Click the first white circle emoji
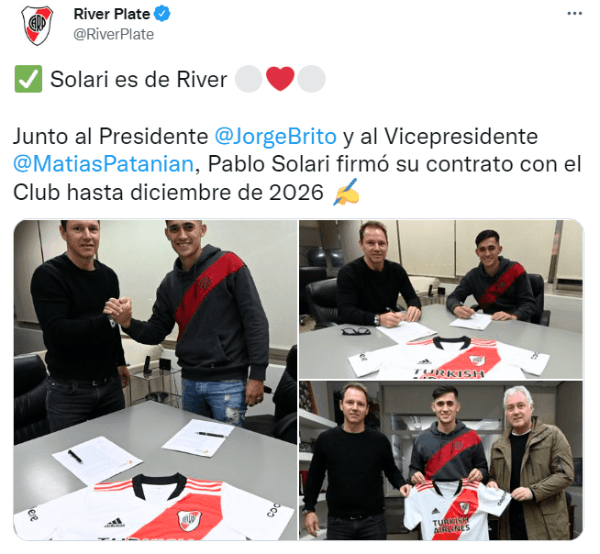The image size is (600, 554). 249,79
